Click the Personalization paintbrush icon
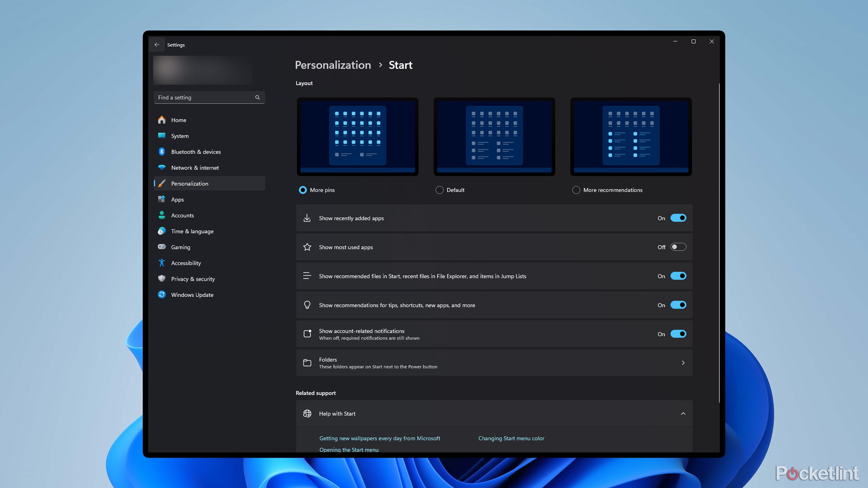868x488 pixels. (x=162, y=183)
